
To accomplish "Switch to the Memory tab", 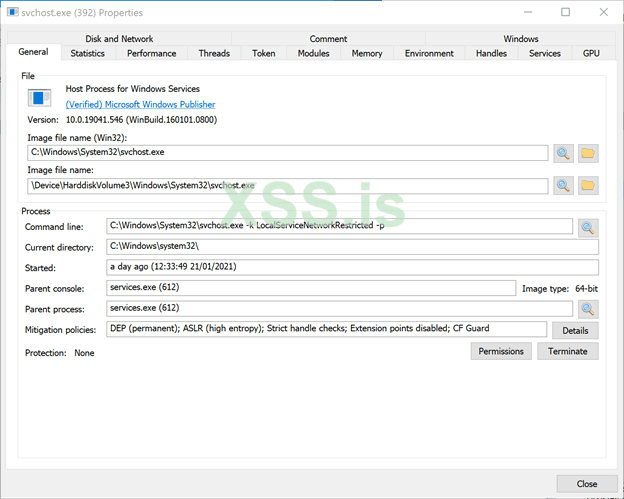I will click(367, 53).
